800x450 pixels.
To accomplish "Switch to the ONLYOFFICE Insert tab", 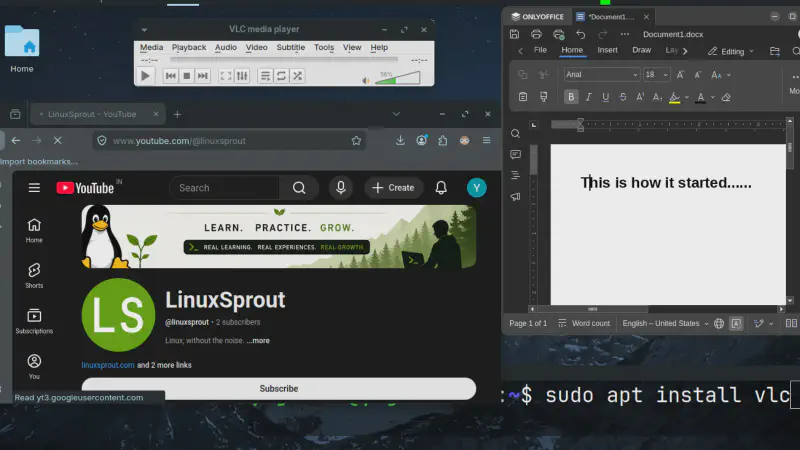I will [607, 50].
